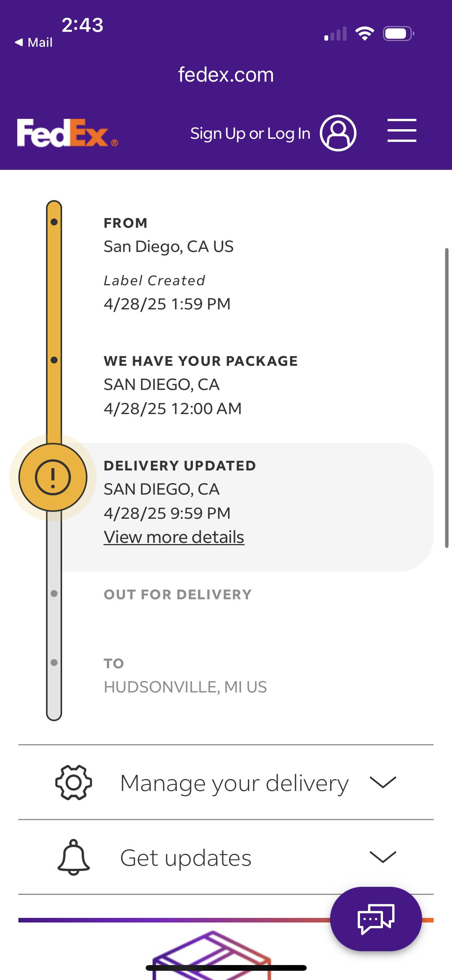
Task: Click Sign Up or Log In
Action: coord(250,133)
